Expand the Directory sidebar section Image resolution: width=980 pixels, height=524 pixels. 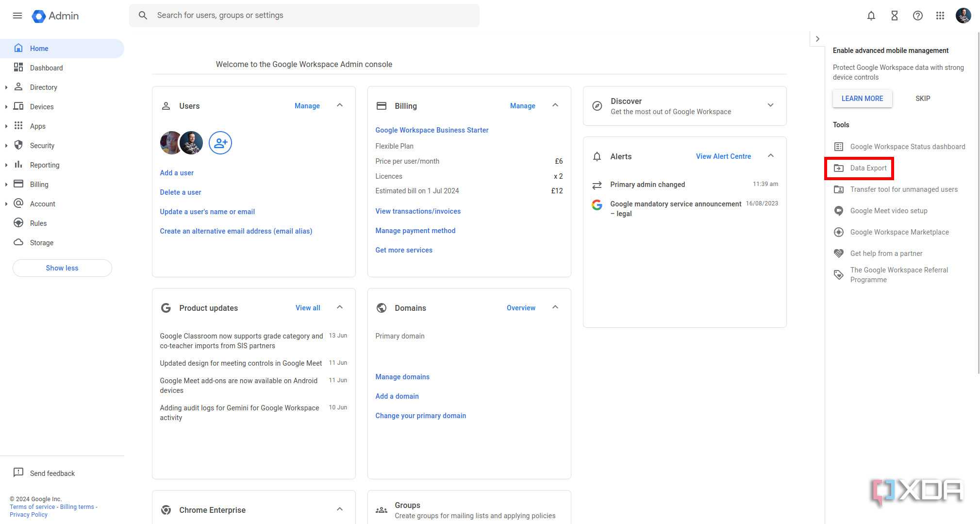[x=6, y=87]
